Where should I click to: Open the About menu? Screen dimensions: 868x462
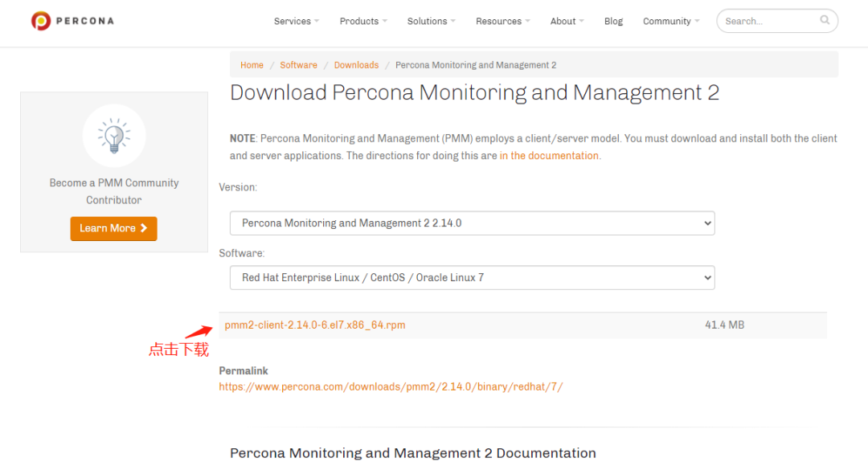tap(567, 21)
